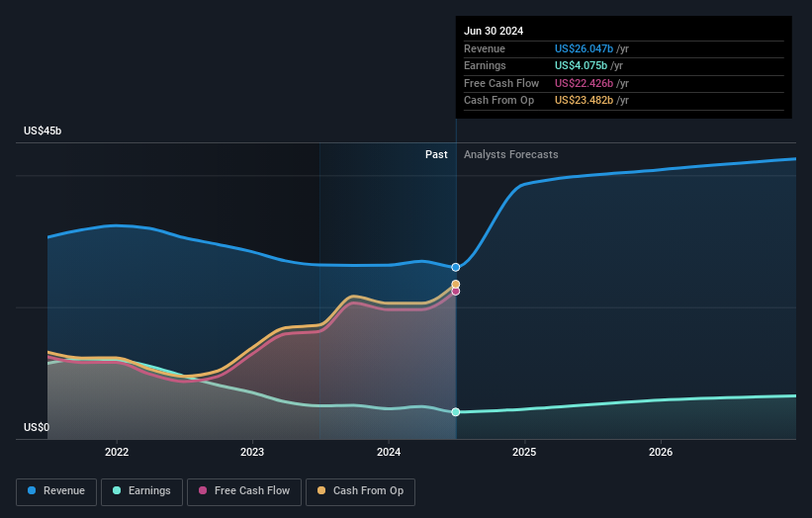Toggle the Cash From Op legend series

pyautogui.click(x=360, y=491)
